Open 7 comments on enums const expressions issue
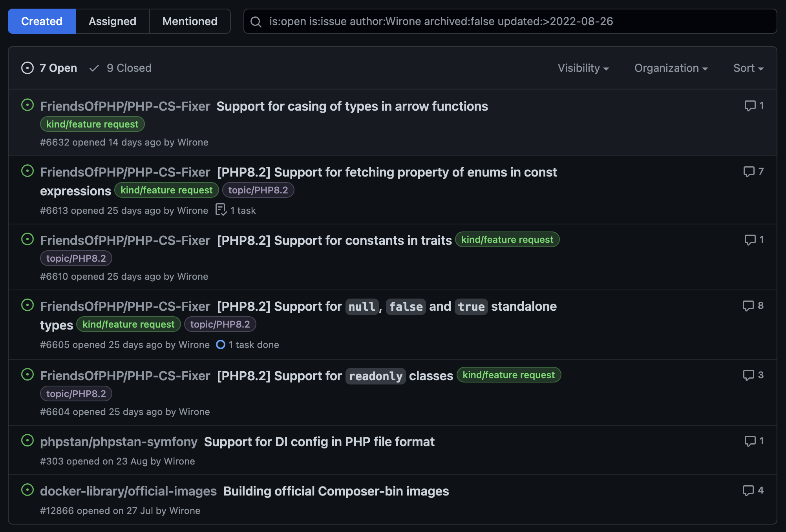The height and width of the screenshot is (532, 786). tap(753, 171)
